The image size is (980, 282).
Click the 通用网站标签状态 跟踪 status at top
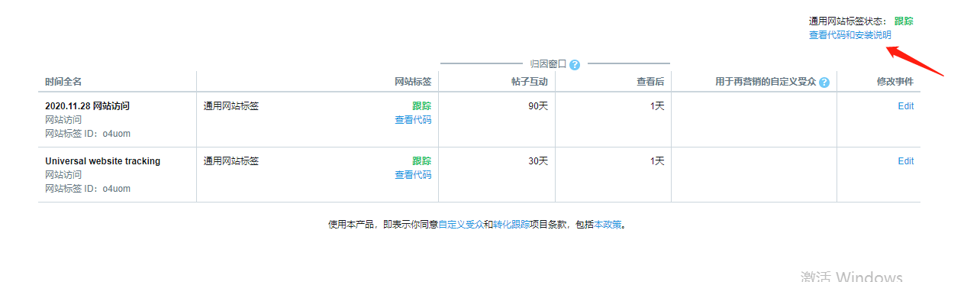[904, 21]
